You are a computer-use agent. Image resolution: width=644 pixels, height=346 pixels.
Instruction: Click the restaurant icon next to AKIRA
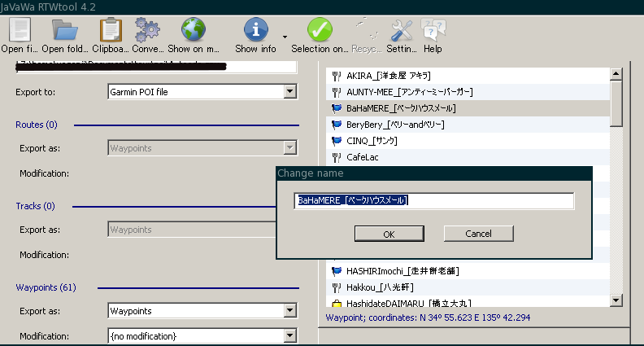[x=337, y=76]
